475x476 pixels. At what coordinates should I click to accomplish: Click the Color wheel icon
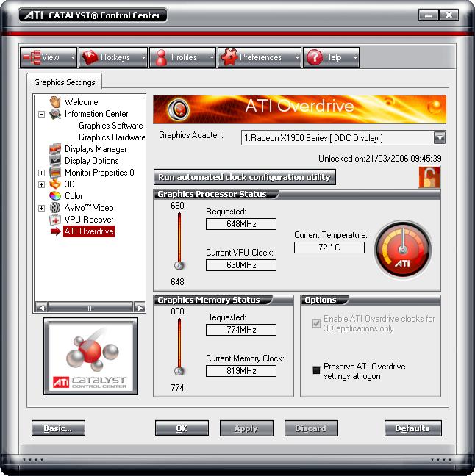pos(55,196)
